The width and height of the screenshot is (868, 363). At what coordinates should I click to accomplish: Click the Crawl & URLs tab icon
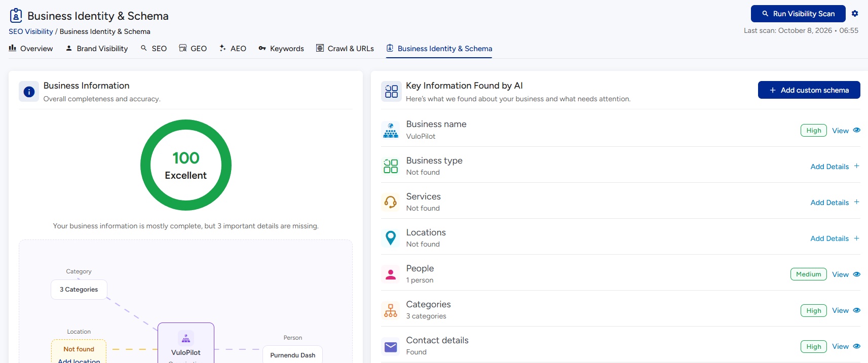coord(320,48)
